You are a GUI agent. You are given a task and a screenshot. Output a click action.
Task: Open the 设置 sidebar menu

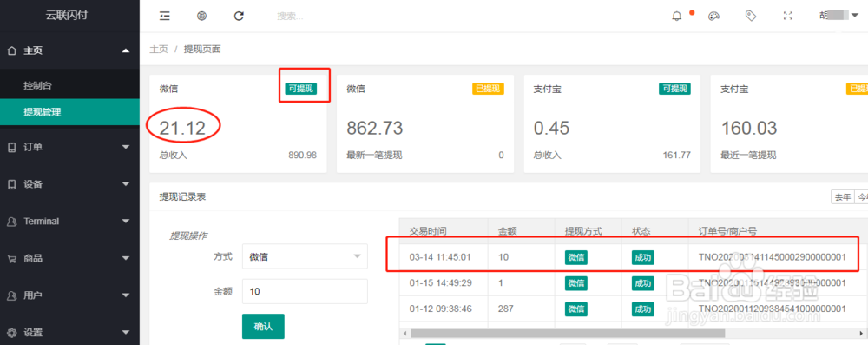(69, 333)
